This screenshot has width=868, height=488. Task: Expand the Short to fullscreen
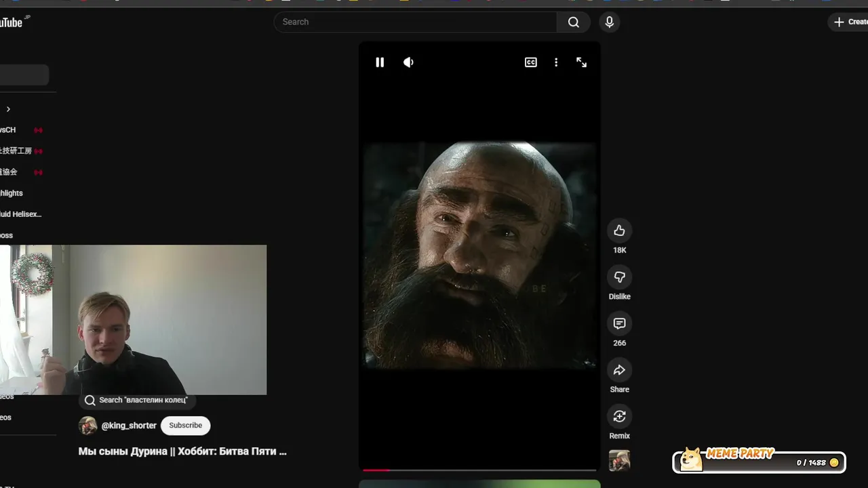pyautogui.click(x=582, y=62)
